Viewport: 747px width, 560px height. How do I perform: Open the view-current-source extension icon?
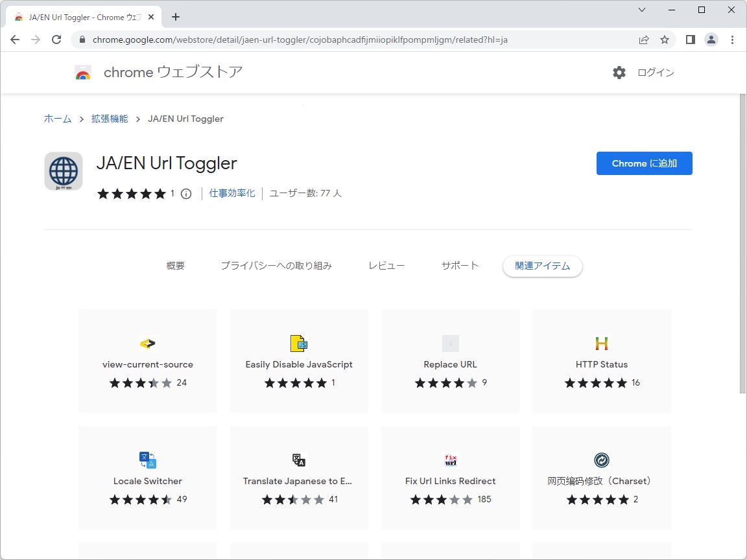coord(147,344)
